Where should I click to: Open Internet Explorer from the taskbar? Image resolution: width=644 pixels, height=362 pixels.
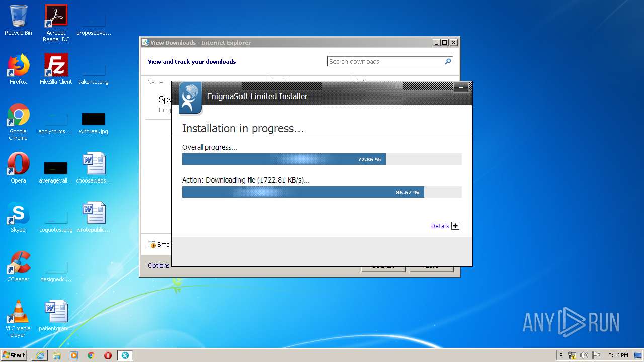(x=40, y=355)
